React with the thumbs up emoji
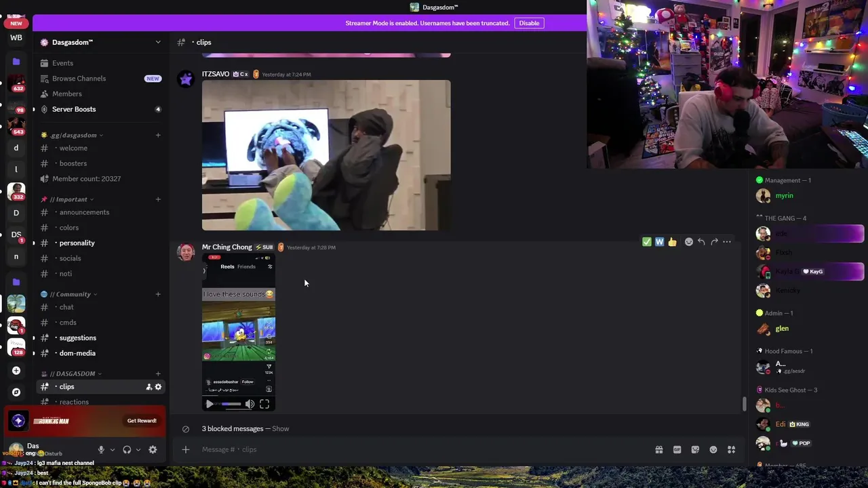 pos(672,242)
